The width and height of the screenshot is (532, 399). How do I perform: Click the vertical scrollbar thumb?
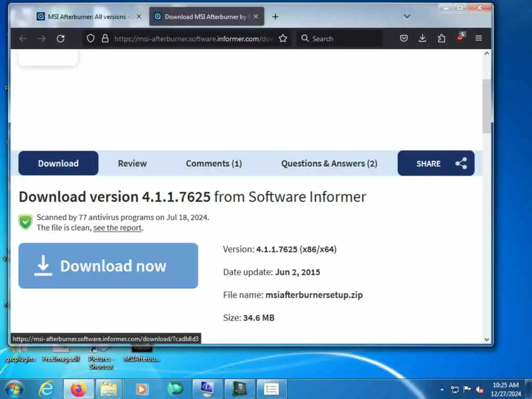click(486, 106)
